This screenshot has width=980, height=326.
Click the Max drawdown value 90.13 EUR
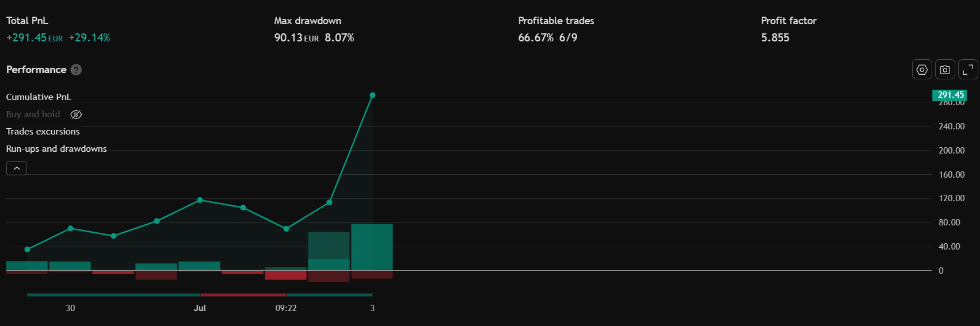point(296,38)
